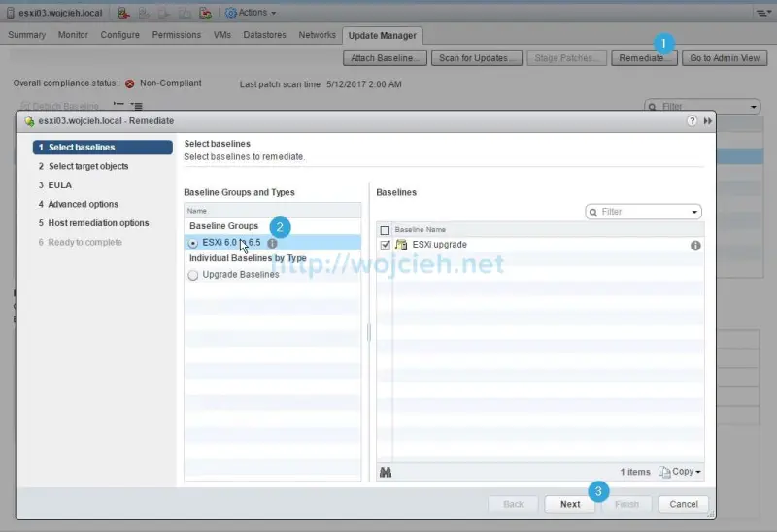Open the background Filter dropdown arrow in Update Manager
This screenshot has height=532, width=777.
[753, 107]
